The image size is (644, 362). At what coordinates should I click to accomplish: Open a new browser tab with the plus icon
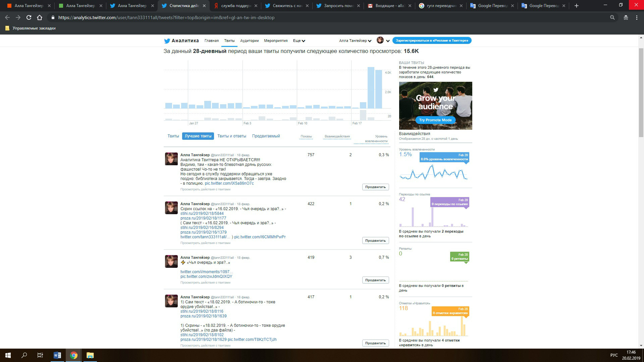click(x=577, y=6)
